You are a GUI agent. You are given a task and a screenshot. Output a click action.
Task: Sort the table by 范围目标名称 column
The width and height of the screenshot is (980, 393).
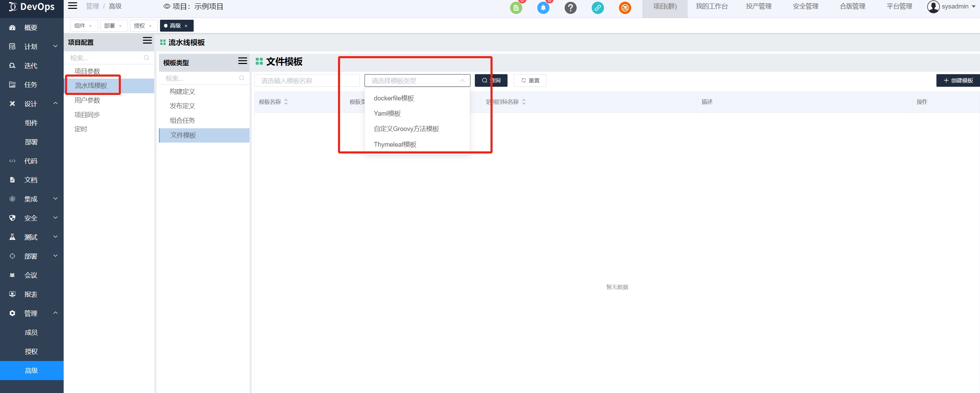pos(524,102)
